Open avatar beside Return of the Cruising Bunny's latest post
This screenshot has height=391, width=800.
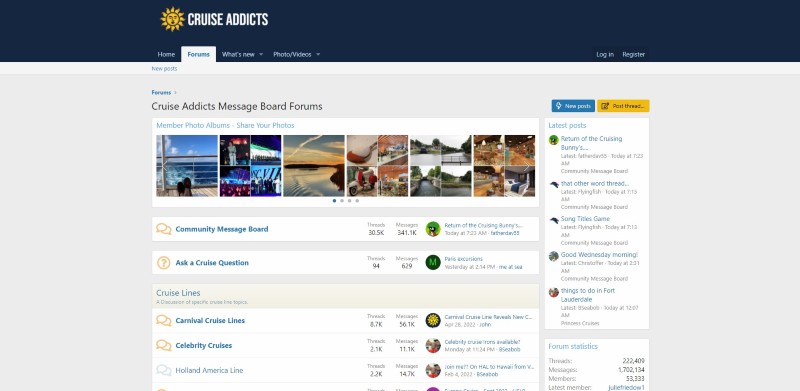click(x=554, y=140)
